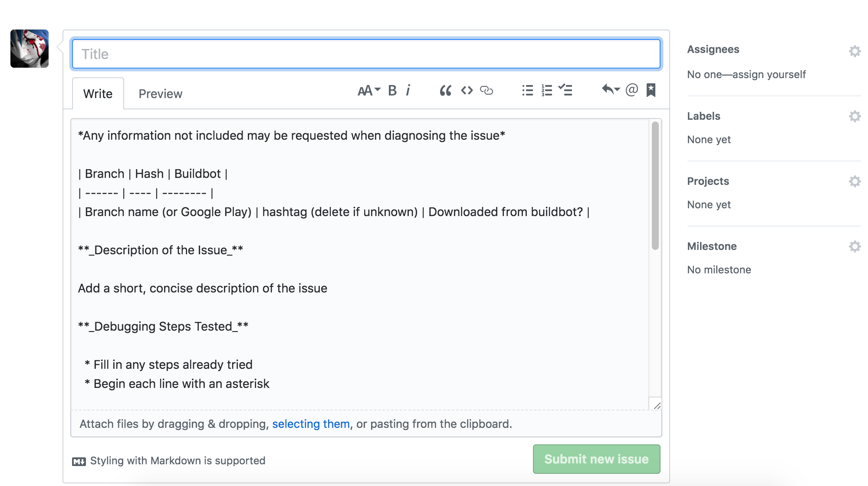The height and width of the screenshot is (486, 868).
Task: Open the Labels settings gear
Action: pos(855,116)
